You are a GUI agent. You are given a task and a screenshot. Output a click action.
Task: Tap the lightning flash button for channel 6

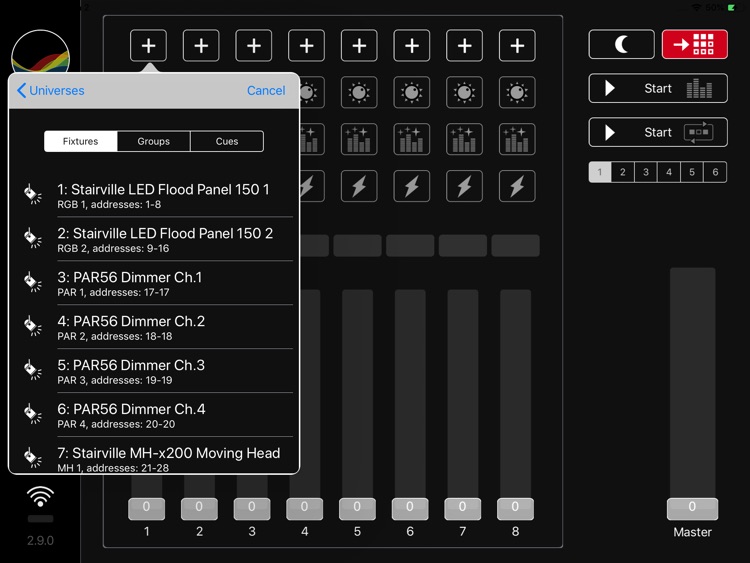pos(412,186)
